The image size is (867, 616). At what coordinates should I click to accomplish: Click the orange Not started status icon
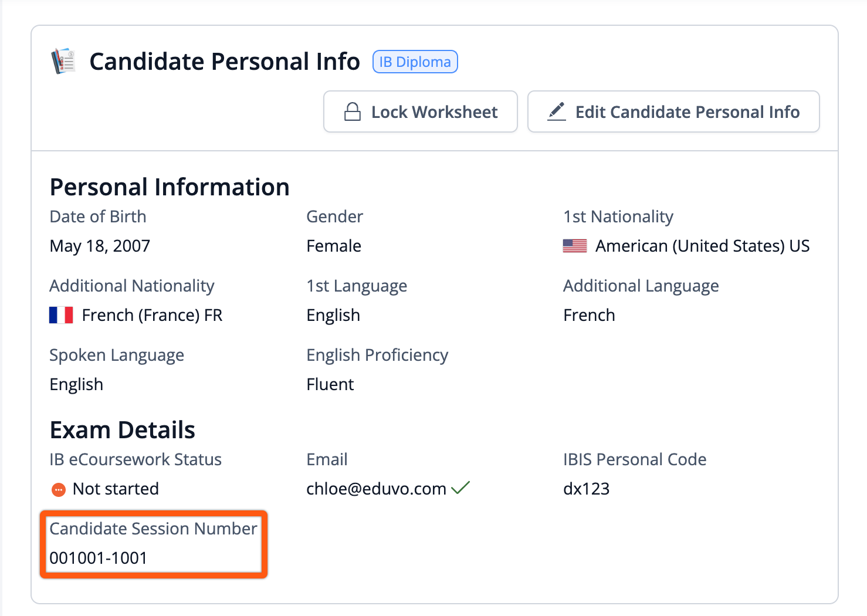[x=59, y=489]
